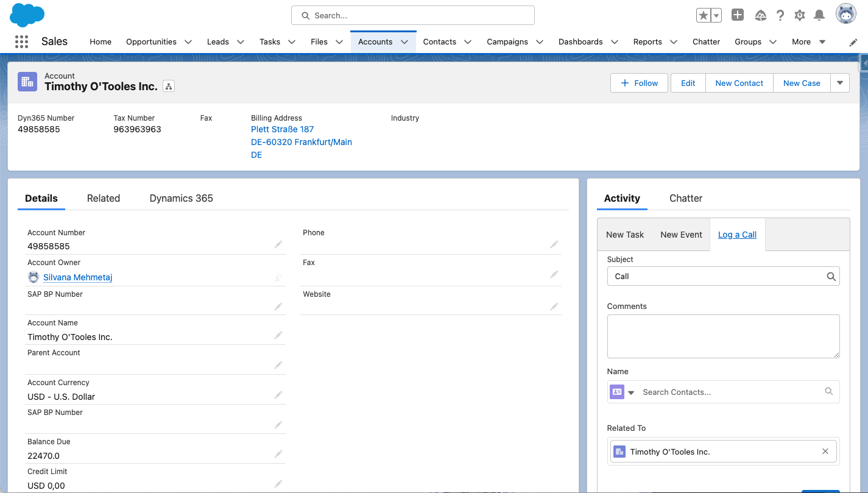Open the Contacts tab dropdown chevron
This screenshot has width=868, height=493.
[468, 42]
